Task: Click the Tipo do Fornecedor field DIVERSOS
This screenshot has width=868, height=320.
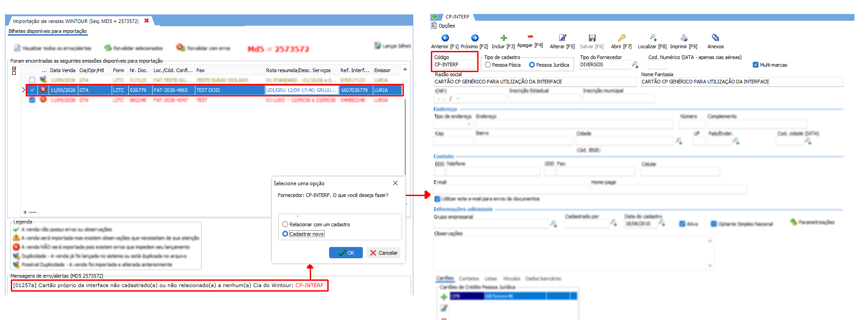Action: pos(605,65)
